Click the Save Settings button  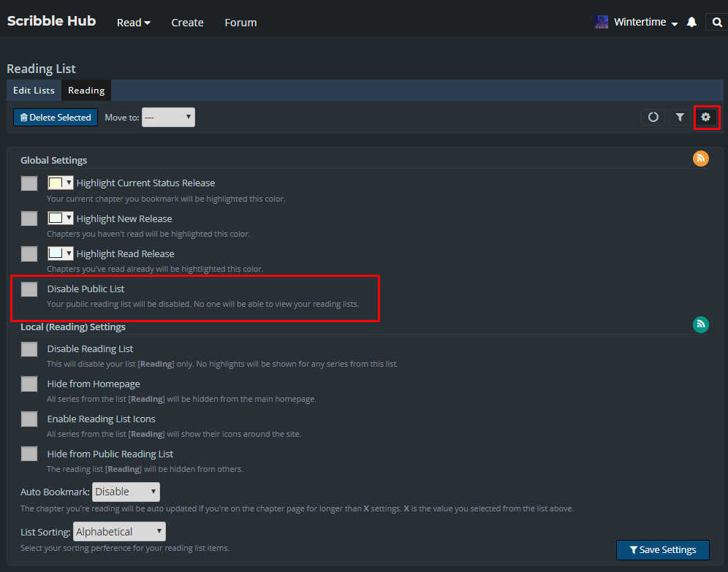pos(662,550)
